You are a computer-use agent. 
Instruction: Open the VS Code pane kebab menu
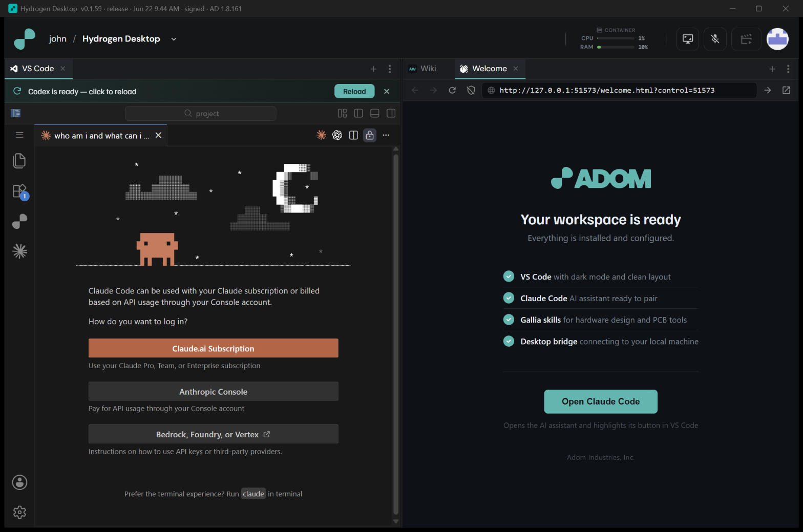[x=390, y=69]
